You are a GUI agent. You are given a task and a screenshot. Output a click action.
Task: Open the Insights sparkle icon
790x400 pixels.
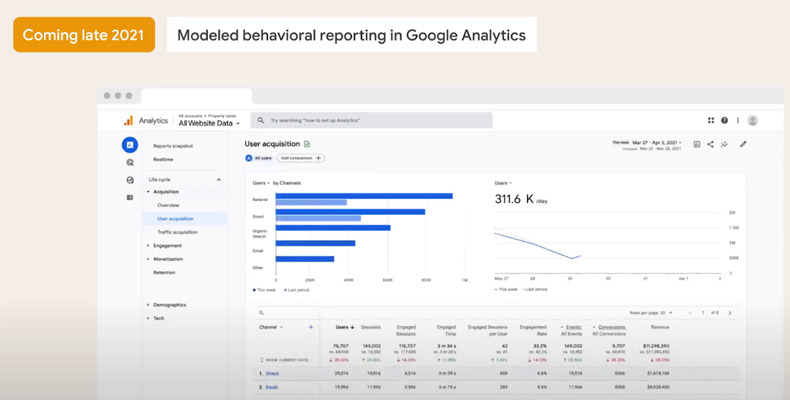click(725, 144)
